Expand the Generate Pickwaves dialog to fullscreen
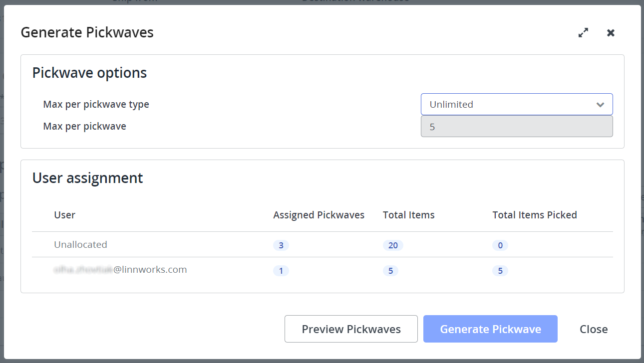The image size is (644, 363). [583, 33]
